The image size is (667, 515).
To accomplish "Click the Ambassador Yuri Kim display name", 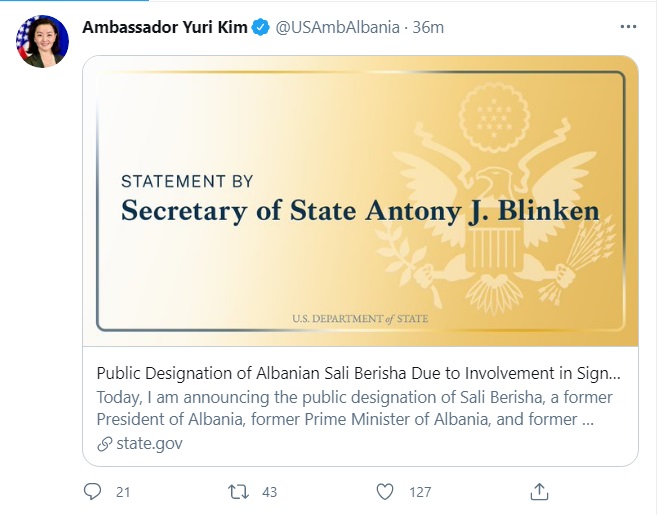I will [x=164, y=27].
